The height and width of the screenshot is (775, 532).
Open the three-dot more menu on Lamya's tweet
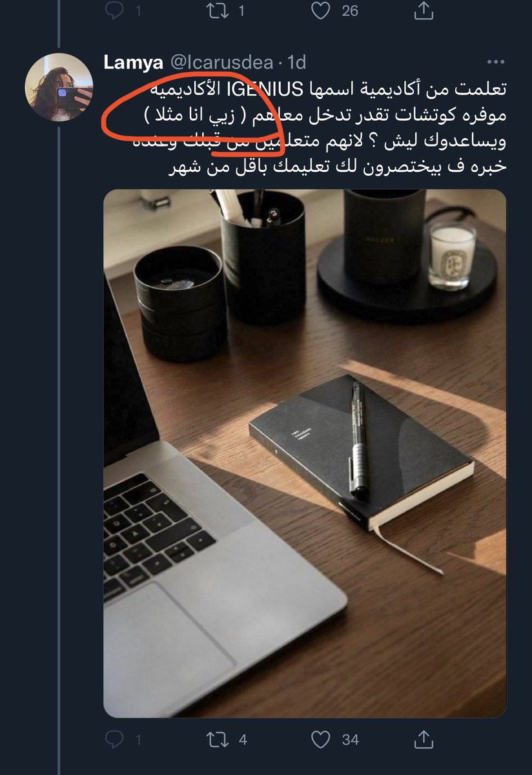[495, 62]
